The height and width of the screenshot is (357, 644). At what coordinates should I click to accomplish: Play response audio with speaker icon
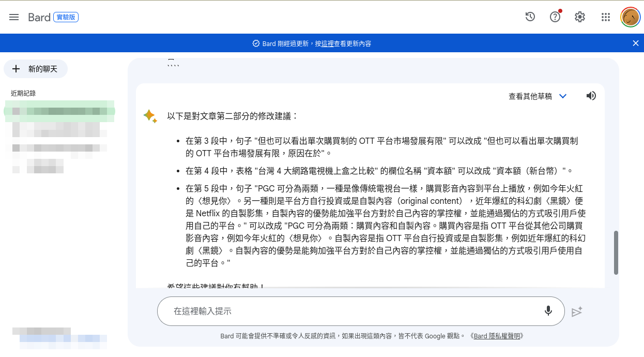point(591,96)
